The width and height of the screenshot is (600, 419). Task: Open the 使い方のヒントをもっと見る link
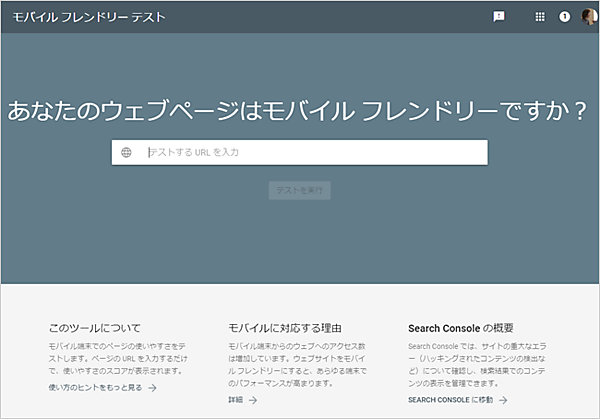[x=95, y=387]
